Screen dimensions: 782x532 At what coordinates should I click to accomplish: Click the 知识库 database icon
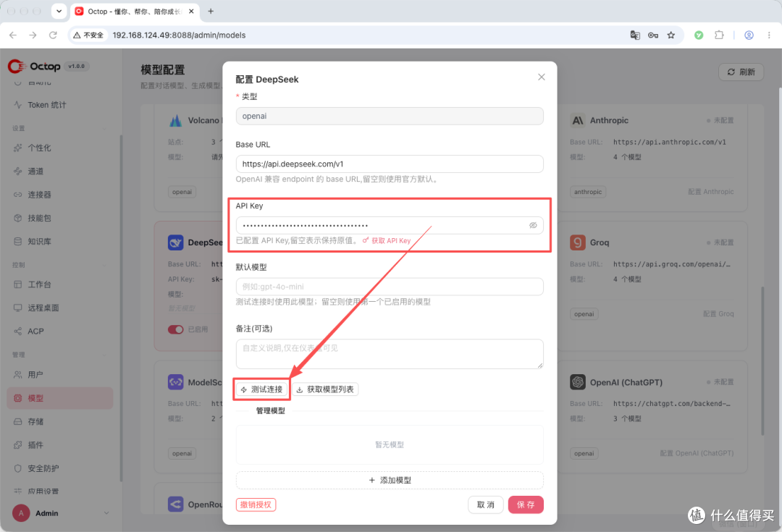[x=18, y=241]
